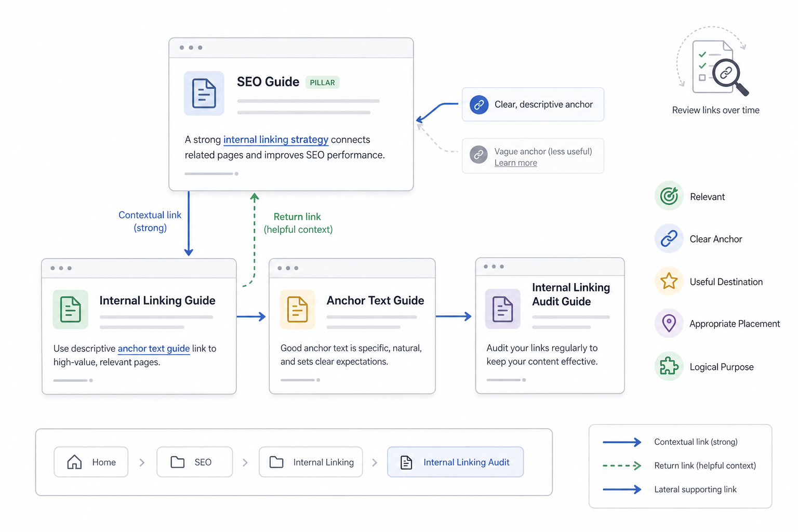Click the "Learn more" vague anchor link
798x532 pixels.
(516, 163)
